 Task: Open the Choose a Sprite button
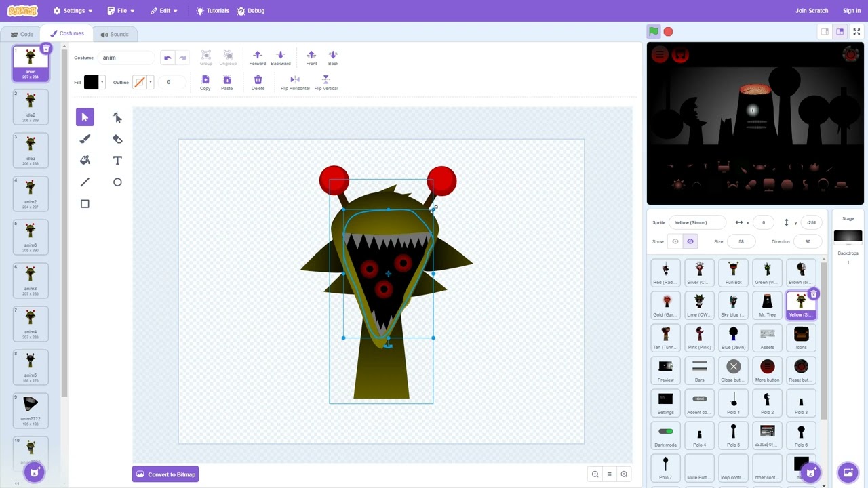tap(811, 472)
